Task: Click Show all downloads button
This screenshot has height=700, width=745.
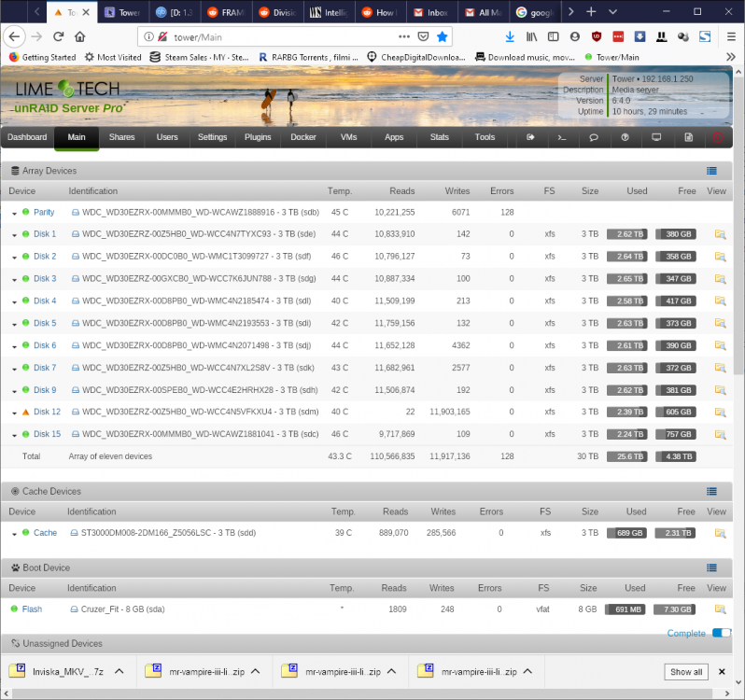Action: tap(686, 671)
